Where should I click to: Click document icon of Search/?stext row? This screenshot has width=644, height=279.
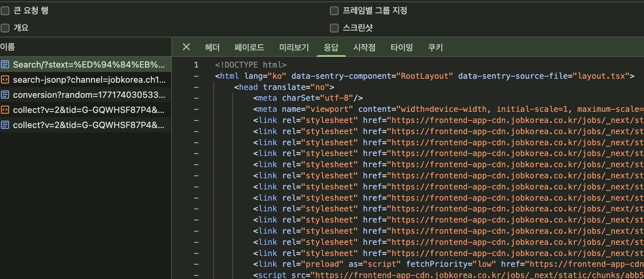click(x=5, y=65)
